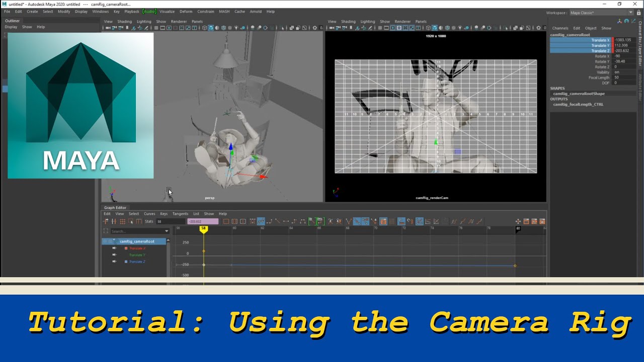Click the Channel Box hyperbolic speed icon
The image size is (644, 362).
pyautogui.click(x=633, y=21)
